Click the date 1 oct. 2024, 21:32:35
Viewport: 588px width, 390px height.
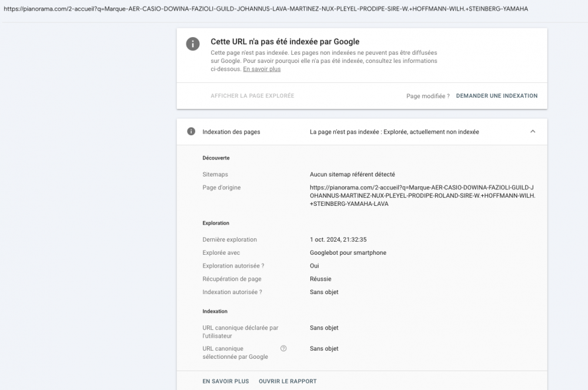click(338, 239)
